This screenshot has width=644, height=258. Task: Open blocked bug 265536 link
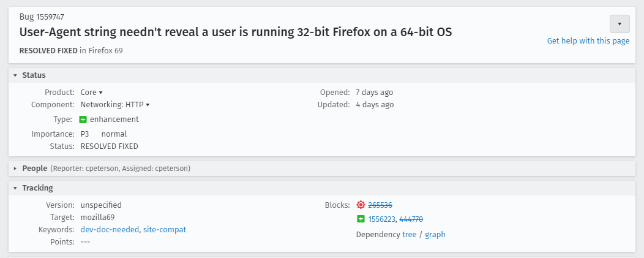coord(380,205)
